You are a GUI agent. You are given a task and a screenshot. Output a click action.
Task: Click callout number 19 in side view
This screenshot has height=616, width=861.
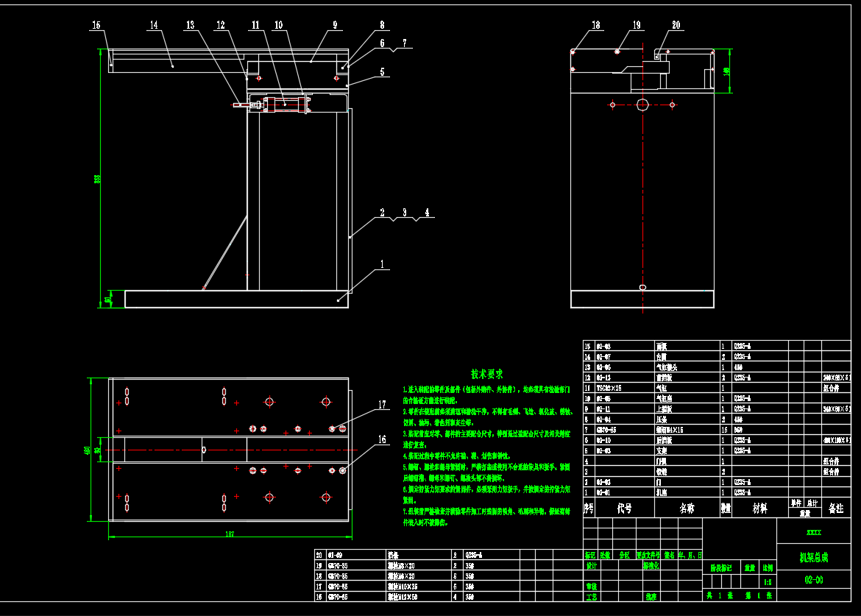click(637, 25)
